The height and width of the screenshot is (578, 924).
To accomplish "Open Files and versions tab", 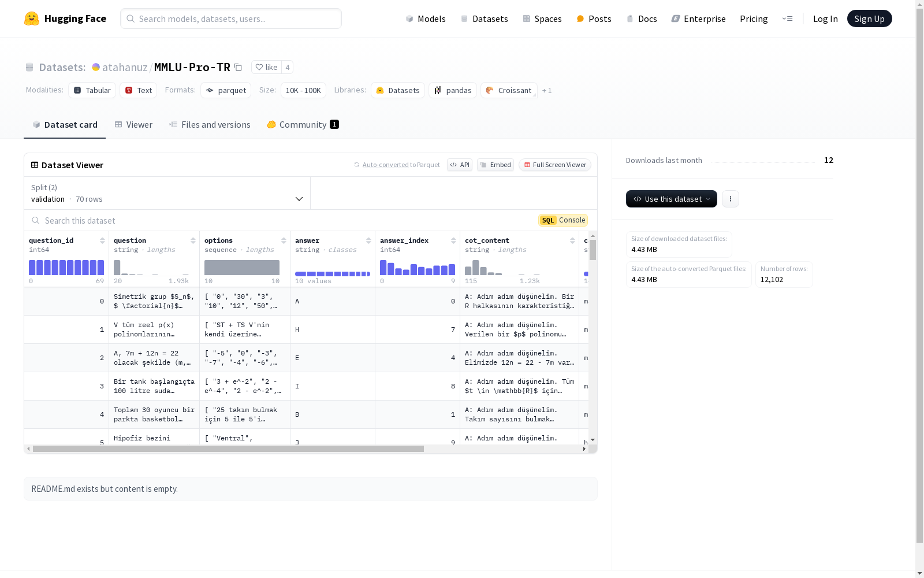I will [210, 124].
